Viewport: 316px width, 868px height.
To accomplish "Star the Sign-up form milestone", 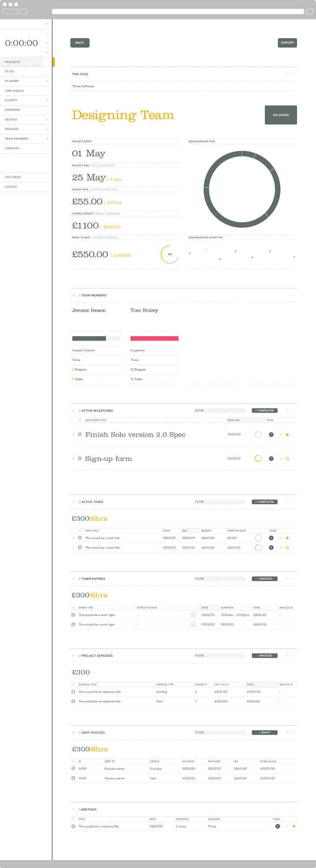I will [x=287, y=459].
